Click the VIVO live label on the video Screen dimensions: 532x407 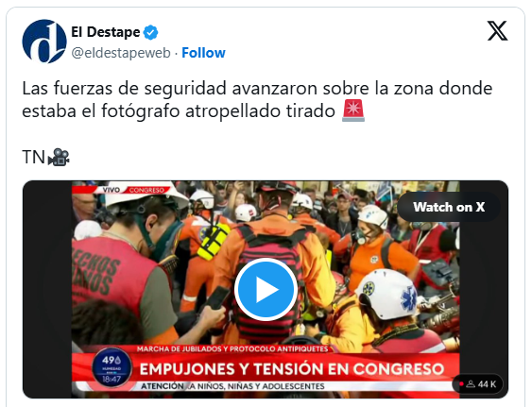(112, 190)
